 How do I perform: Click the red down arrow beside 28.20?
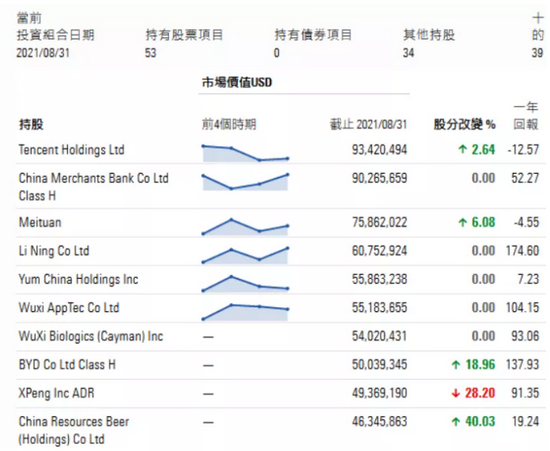pos(456,393)
